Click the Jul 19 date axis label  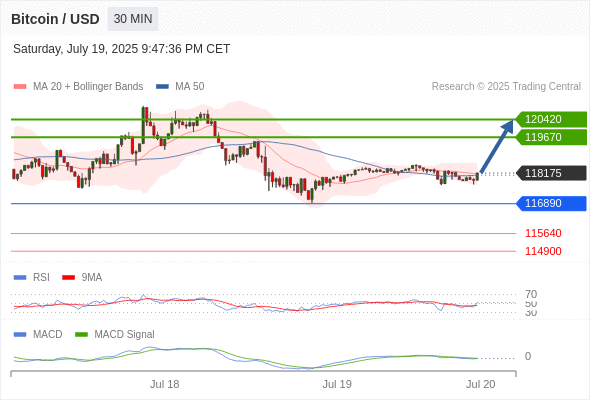337,384
